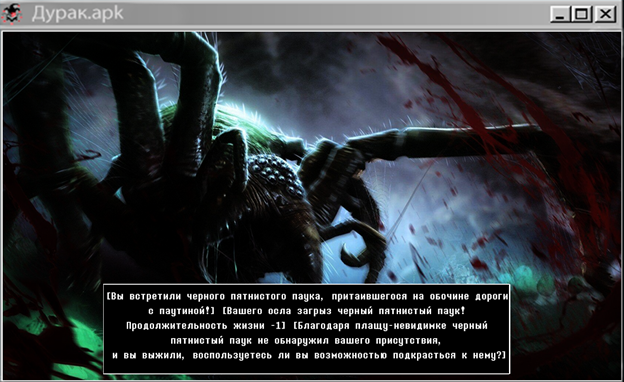The height and width of the screenshot is (382, 624).
Task: Close the Дурак.apk window
Action: coord(605,14)
